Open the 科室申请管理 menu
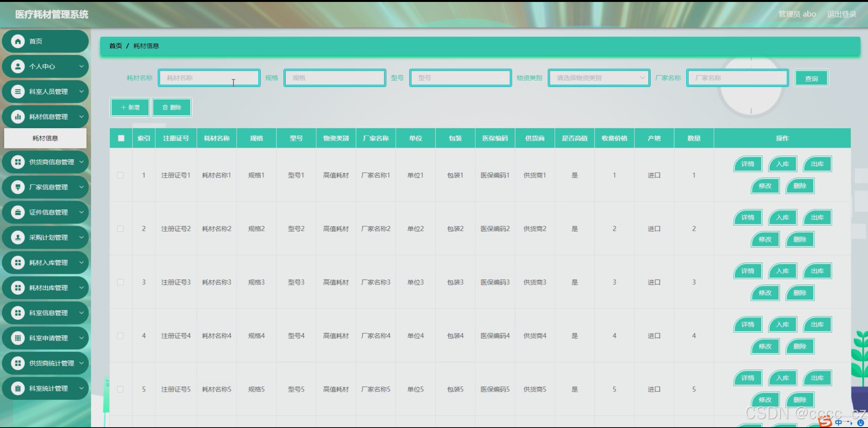Image resolution: width=868 pixels, height=428 pixels. pos(48,338)
